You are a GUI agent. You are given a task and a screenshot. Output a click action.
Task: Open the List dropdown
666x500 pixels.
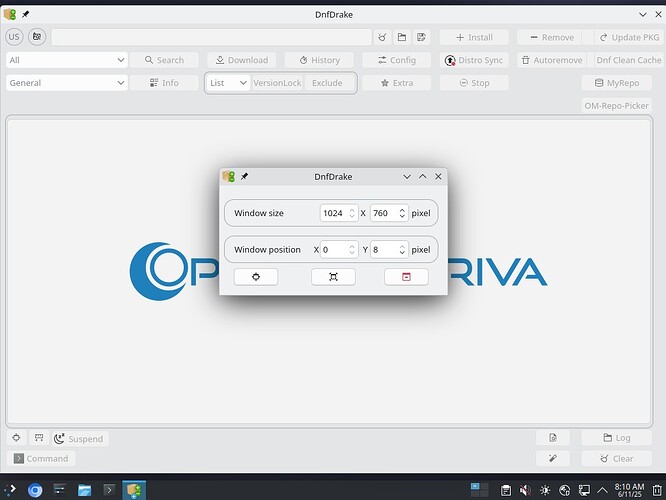229,83
